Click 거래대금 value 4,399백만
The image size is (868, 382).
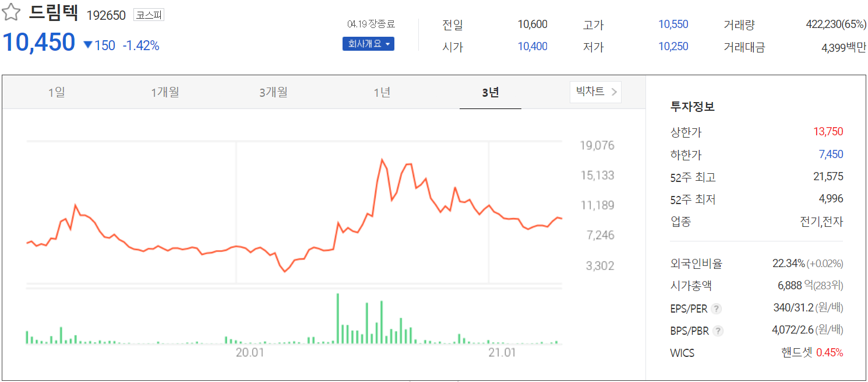tap(844, 47)
